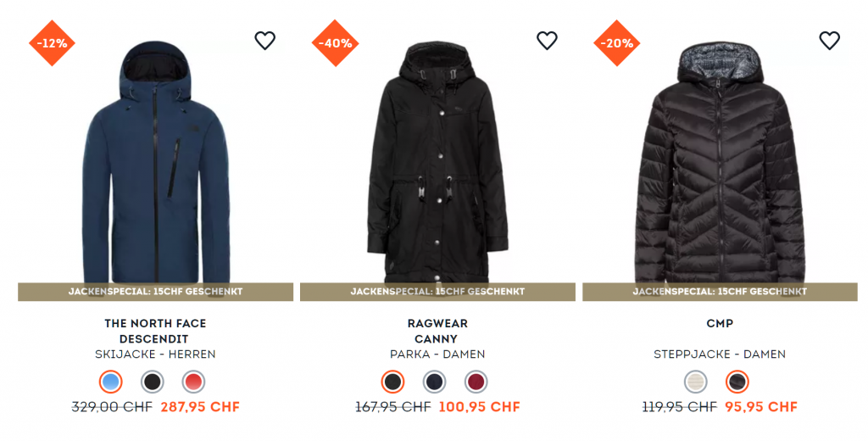Click the -12% discount badge

tap(52, 42)
